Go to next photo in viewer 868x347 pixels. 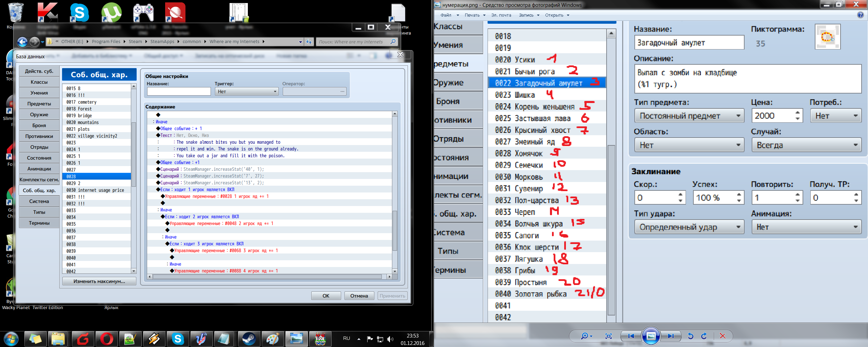point(670,336)
